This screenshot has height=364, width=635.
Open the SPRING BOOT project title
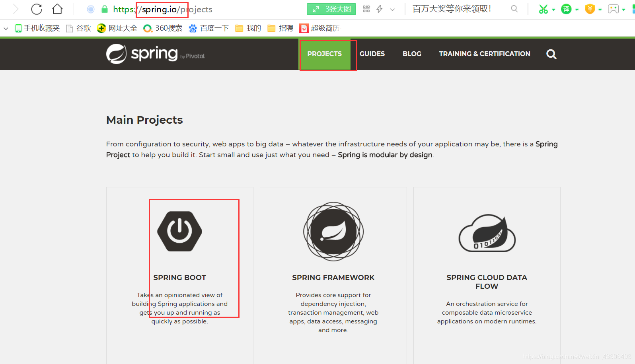pos(179,277)
